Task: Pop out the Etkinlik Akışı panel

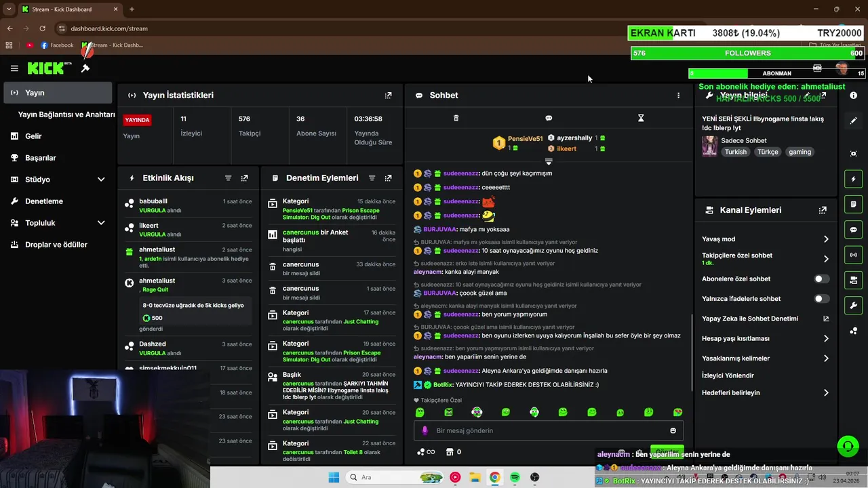Action: coord(244,178)
